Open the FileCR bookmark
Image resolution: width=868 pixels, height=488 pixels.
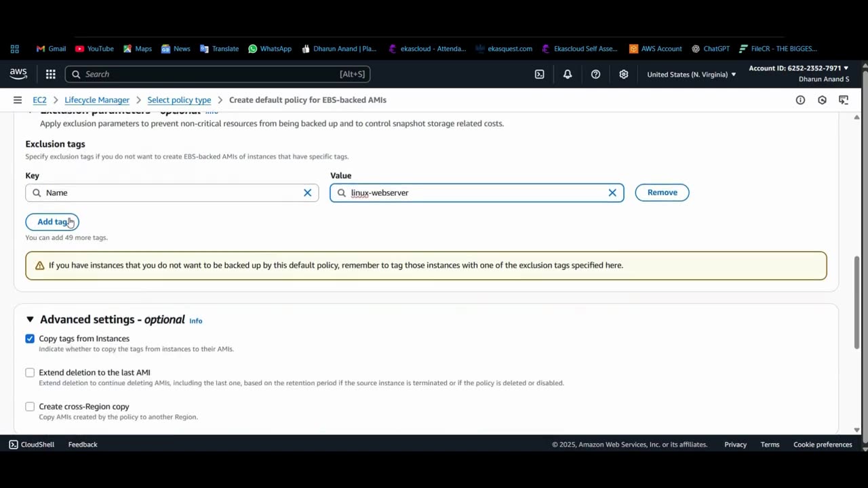tap(778, 49)
